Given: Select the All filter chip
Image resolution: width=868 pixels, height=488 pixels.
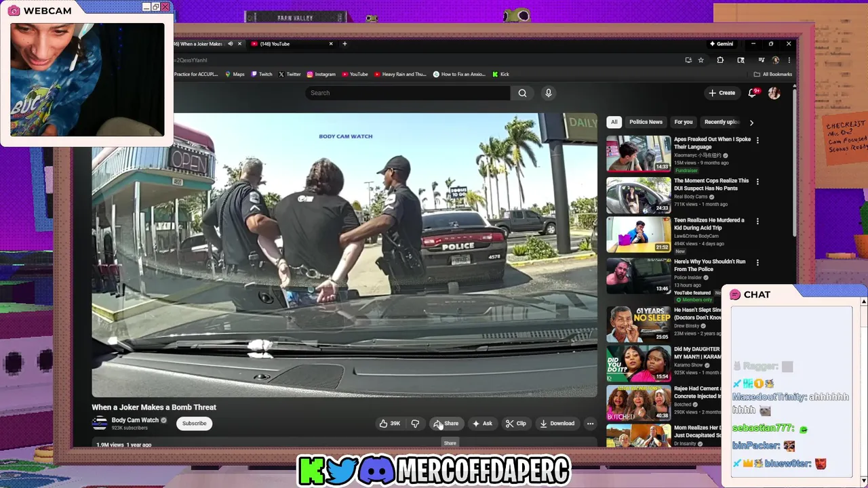Looking at the screenshot, I should (x=614, y=122).
